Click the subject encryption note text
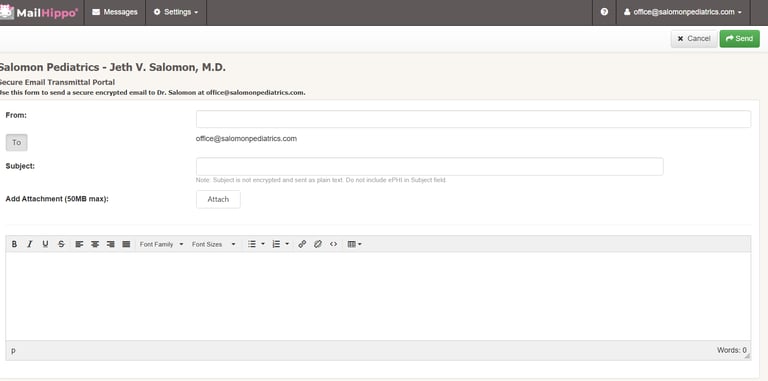Screen dimensions: 768x381 click(321, 180)
